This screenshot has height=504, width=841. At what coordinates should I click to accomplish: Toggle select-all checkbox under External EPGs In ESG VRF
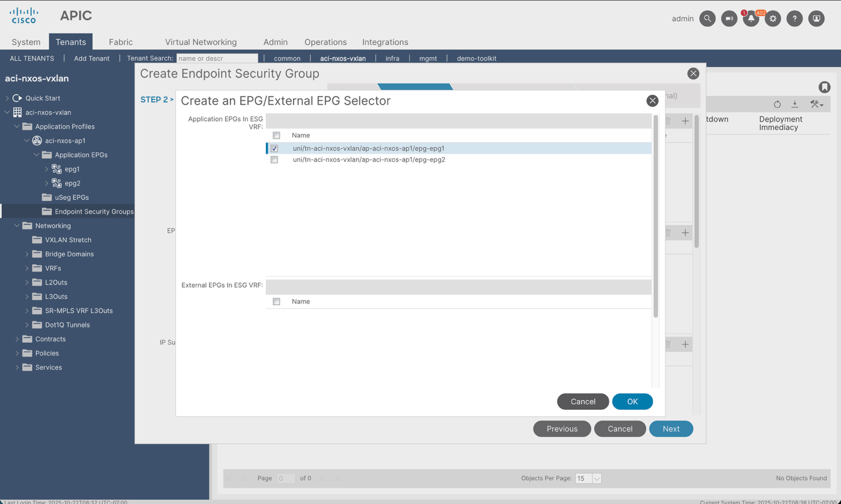click(x=276, y=302)
